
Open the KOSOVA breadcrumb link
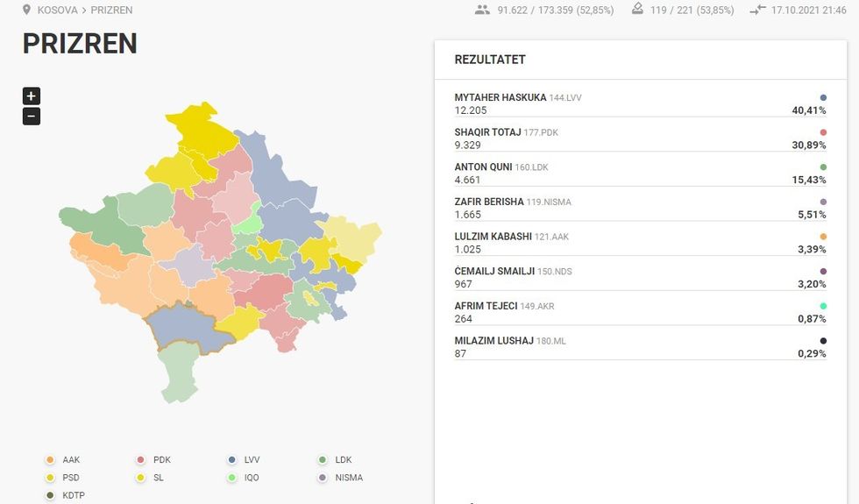58,11
